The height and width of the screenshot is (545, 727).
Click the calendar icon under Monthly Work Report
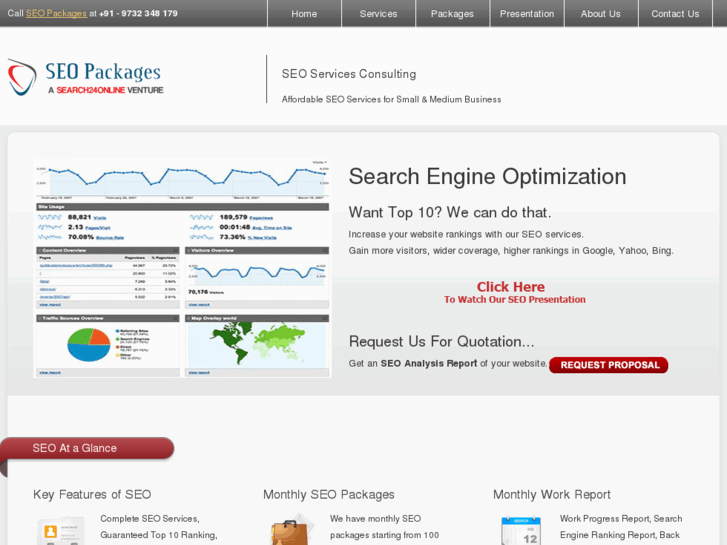click(521, 531)
